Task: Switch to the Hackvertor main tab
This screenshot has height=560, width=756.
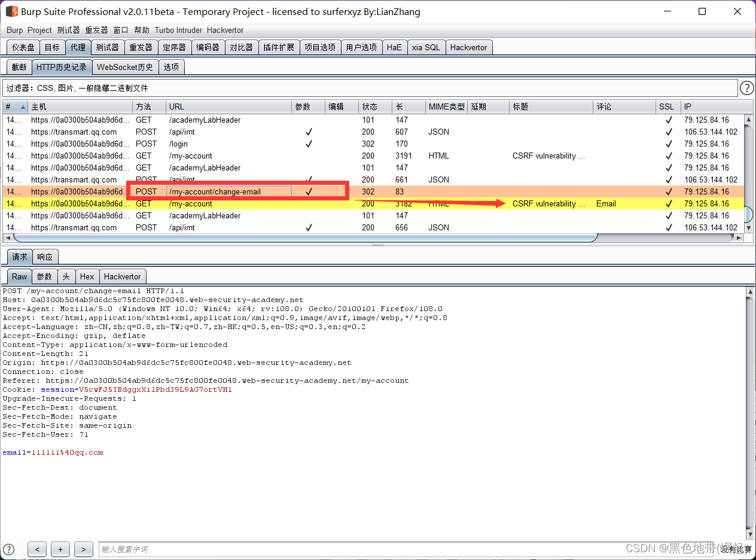Action: [469, 47]
